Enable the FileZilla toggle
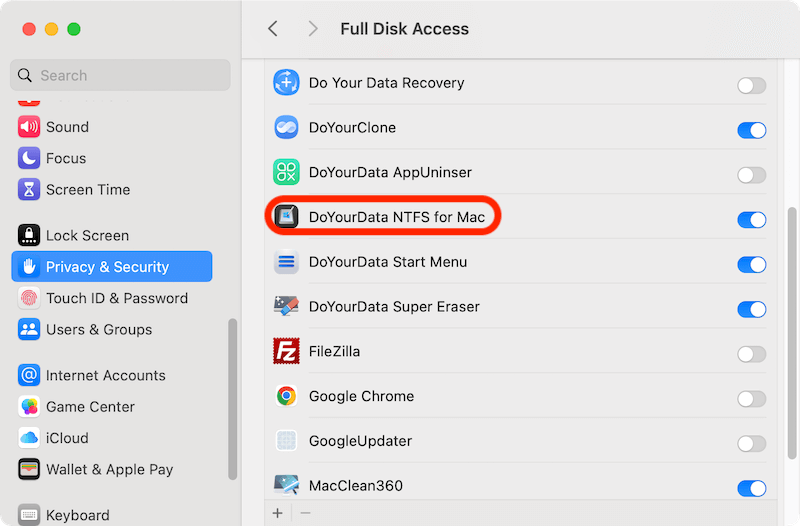800x526 pixels. [752, 354]
